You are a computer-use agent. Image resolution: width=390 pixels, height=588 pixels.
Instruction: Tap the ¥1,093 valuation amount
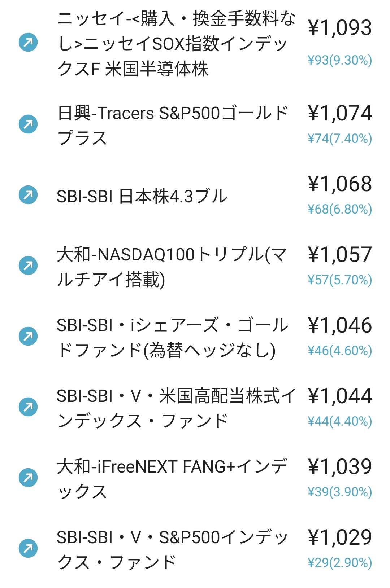340,28
